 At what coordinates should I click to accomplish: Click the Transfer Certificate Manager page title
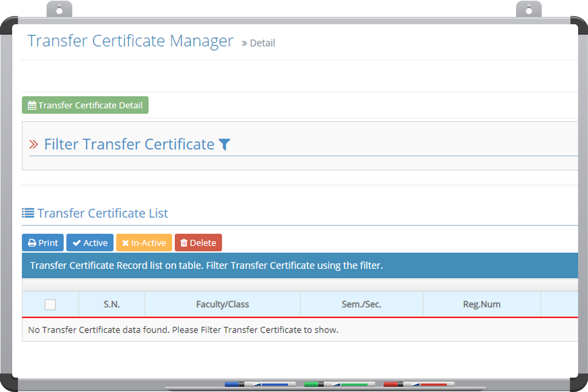(130, 41)
